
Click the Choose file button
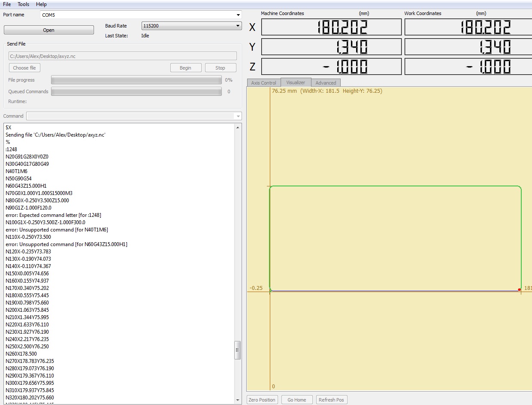tap(24, 68)
